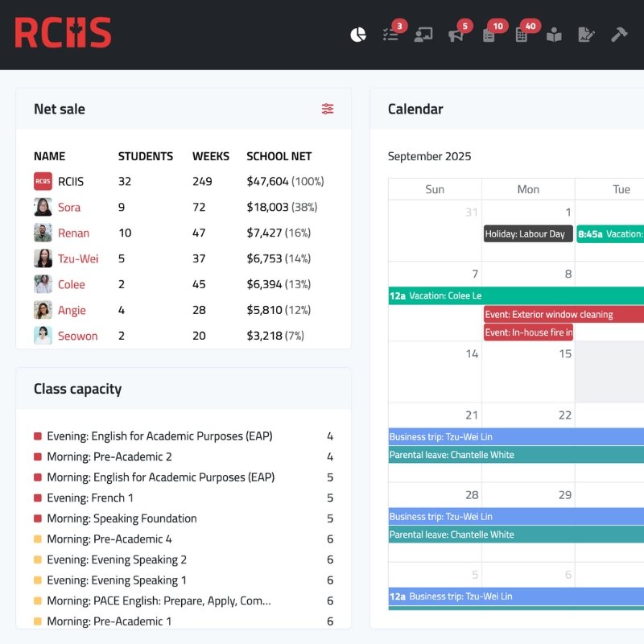
Task: Click the student reading book icon
Action: (x=554, y=35)
